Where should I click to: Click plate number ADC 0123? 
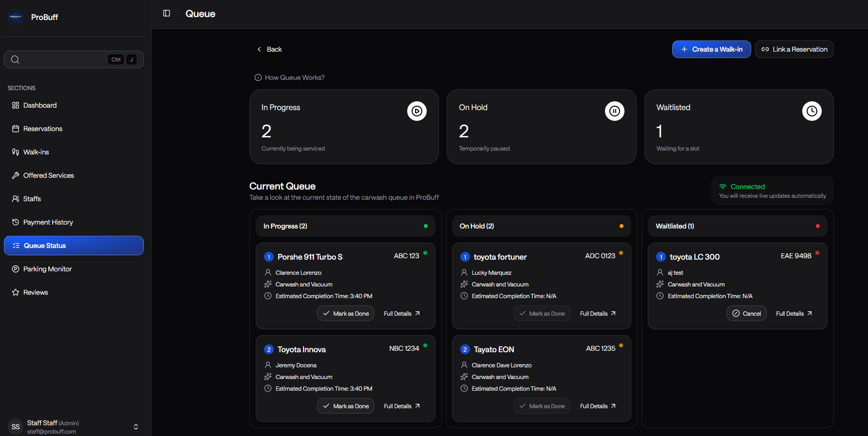[x=600, y=256]
